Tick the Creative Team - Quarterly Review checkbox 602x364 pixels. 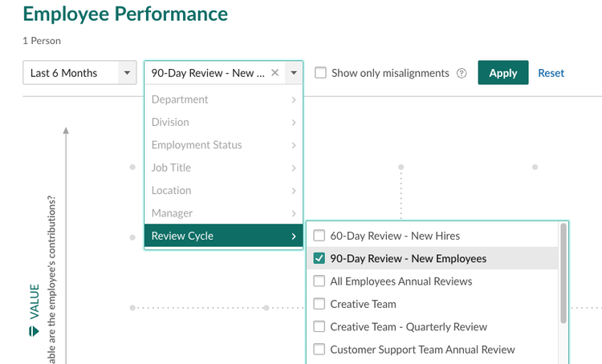tap(319, 326)
